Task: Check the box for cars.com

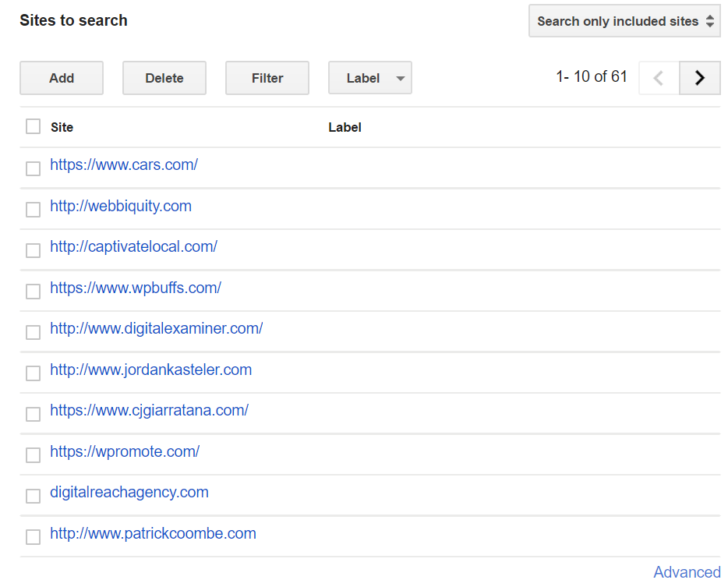Action: click(x=33, y=168)
